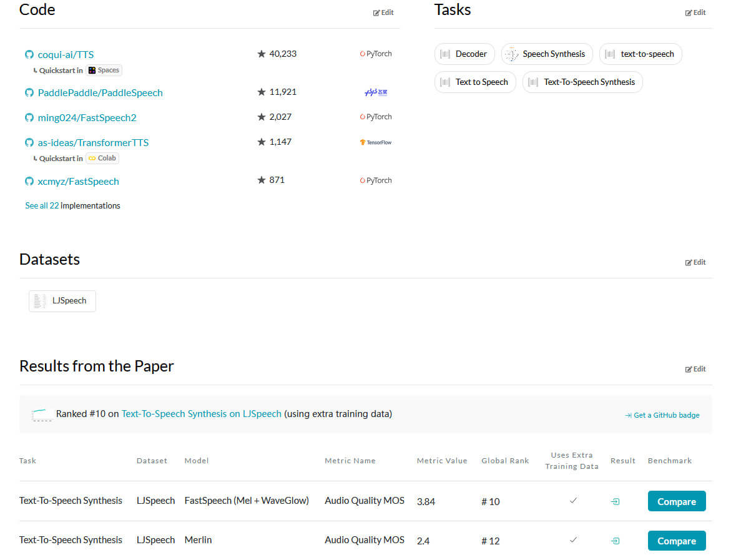The height and width of the screenshot is (560, 746).
Task: Open result icon in Merlin row
Action: (615, 541)
